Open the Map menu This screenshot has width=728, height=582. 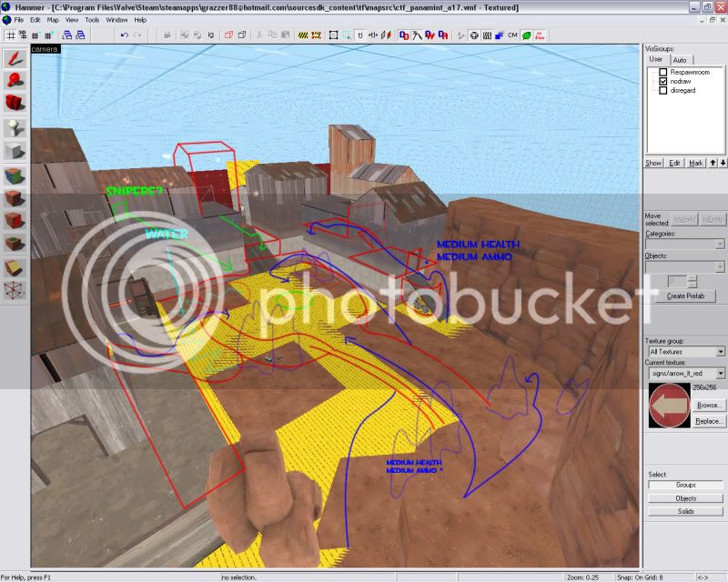point(53,20)
